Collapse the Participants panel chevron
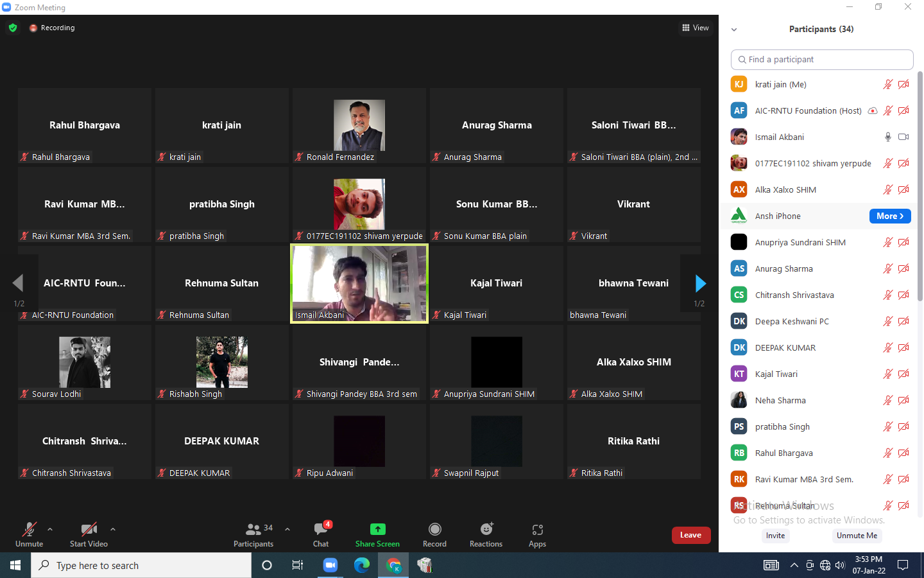Screen dimensions: 924x578 [x=734, y=30]
